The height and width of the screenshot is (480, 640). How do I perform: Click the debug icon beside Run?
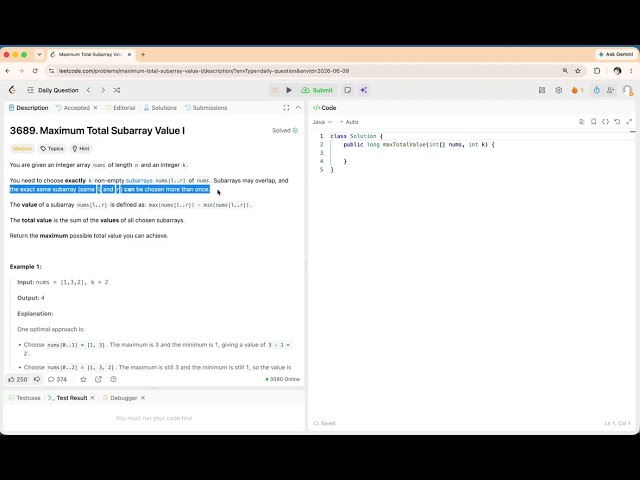click(275, 90)
